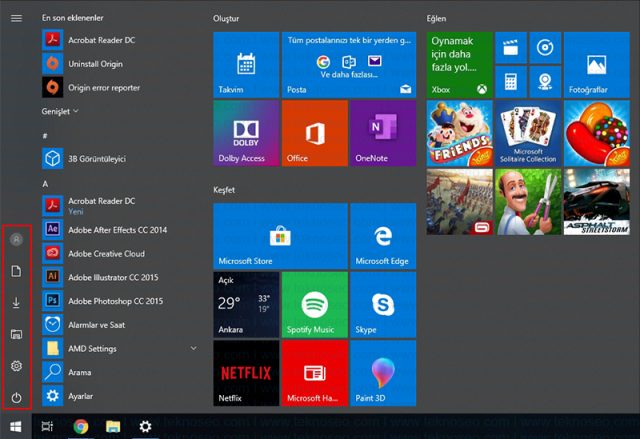Open the Calculator small tile
Screen dimensions: 640x439
point(511,82)
